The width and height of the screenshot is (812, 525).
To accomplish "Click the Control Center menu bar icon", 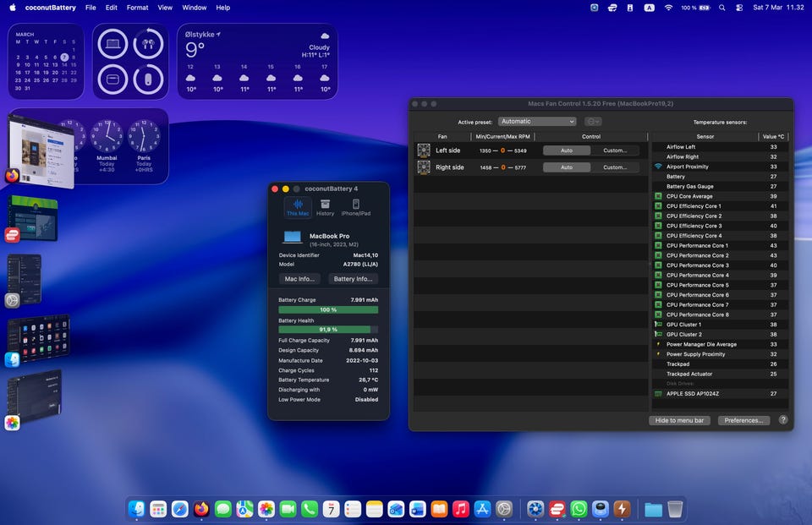I will point(739,8).
